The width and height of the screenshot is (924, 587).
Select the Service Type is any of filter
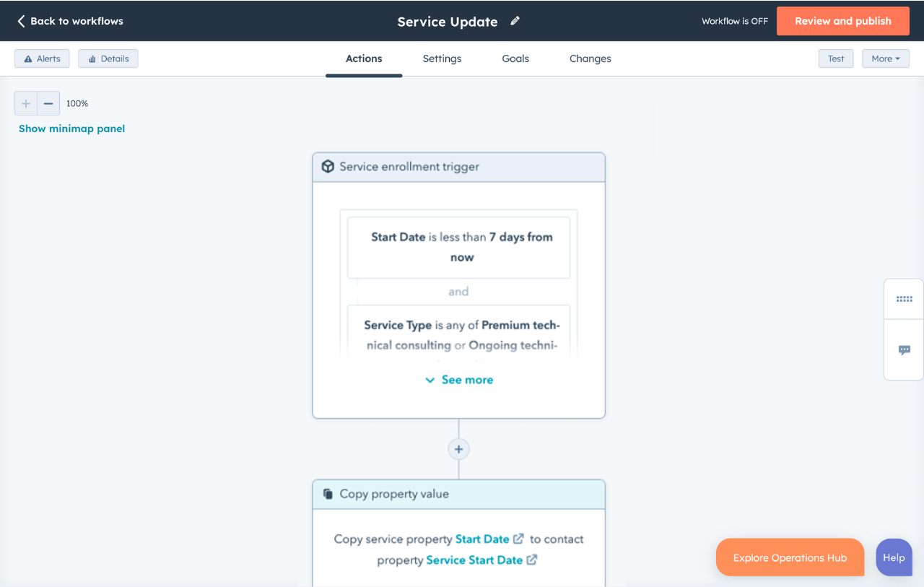pos(458,332)
